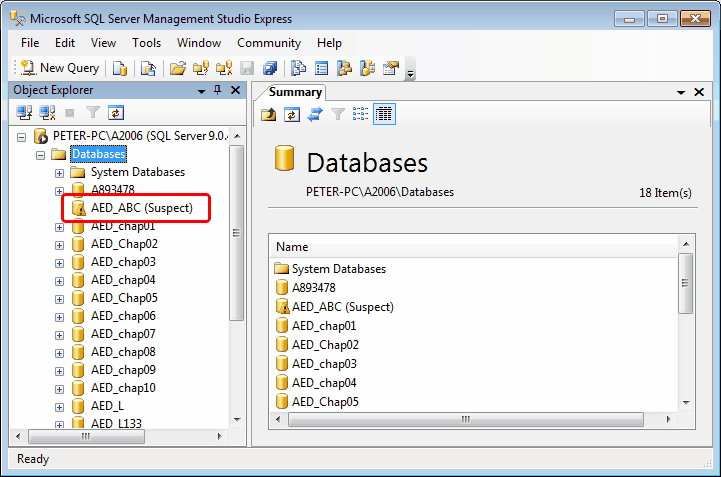Click the Up folder icon in Summary
This screenshot has height=477, width=721.
coord(269,114)
